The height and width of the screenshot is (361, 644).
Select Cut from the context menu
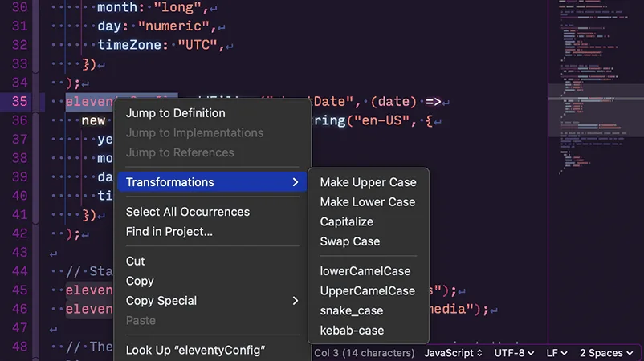212,262
